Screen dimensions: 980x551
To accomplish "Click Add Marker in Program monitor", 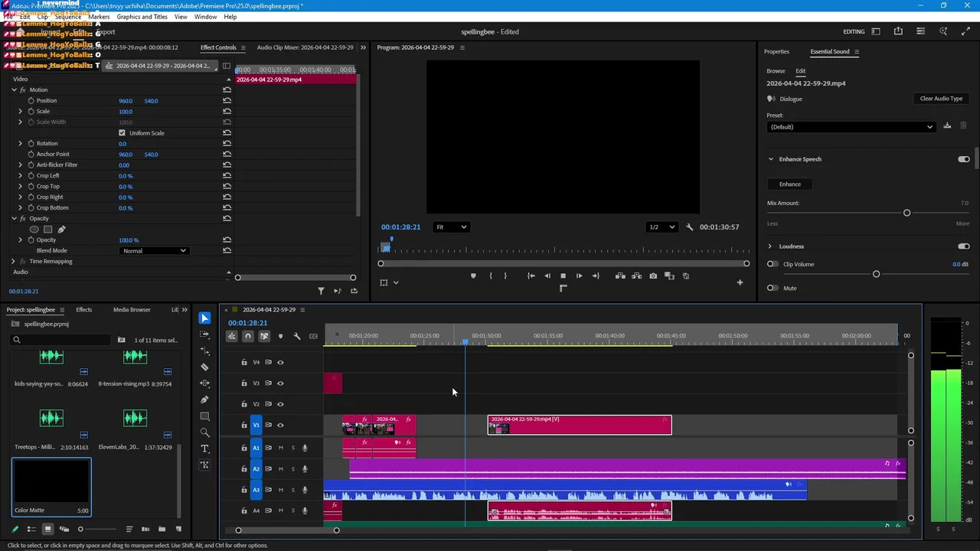I will tap(473, 275).
